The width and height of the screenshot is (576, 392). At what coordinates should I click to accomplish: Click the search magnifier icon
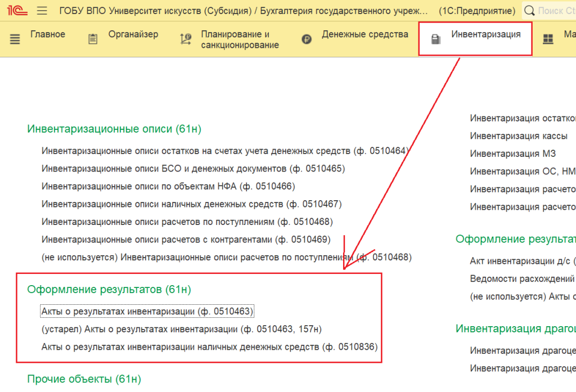tap(529, 11)
